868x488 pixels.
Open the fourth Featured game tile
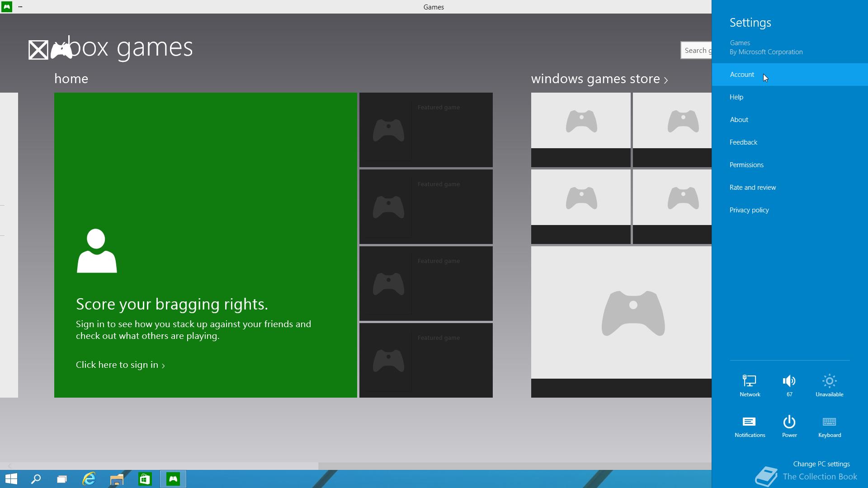(426, 360)
